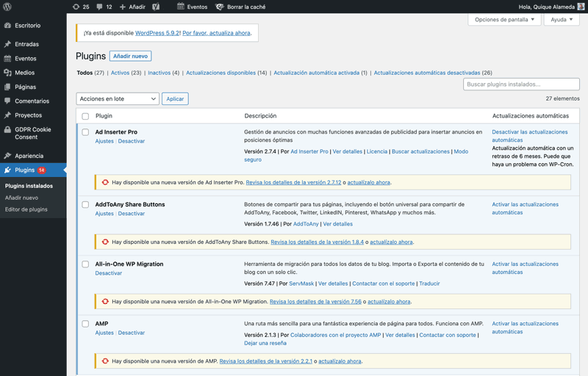Click update icon in Ad Inserter Pro notice

pos(105,182)
